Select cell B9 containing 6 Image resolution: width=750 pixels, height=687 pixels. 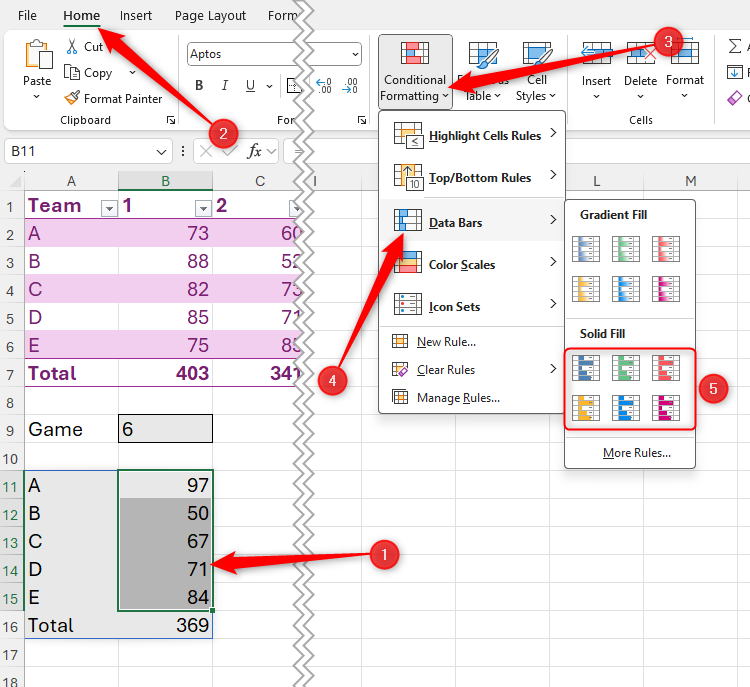165,429
